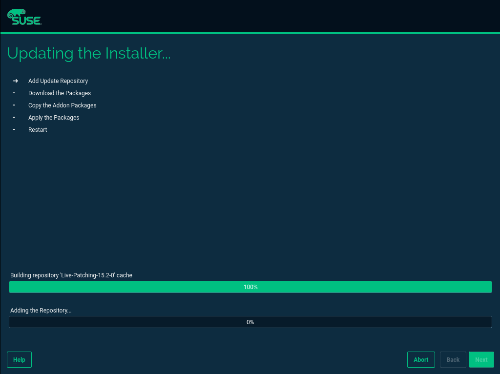Abort the installer update

tap(421, 360)
